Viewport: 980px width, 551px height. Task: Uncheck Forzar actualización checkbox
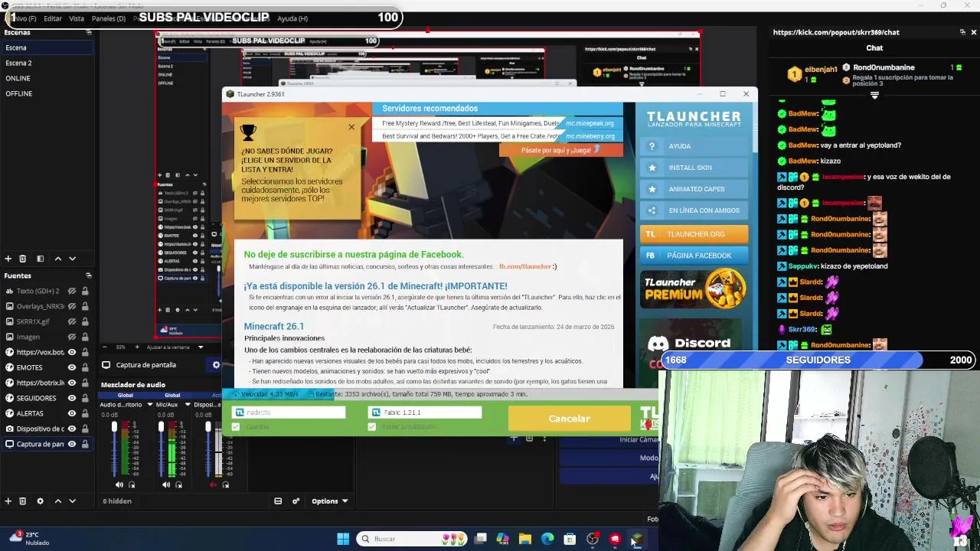click(x=372, y=427)
